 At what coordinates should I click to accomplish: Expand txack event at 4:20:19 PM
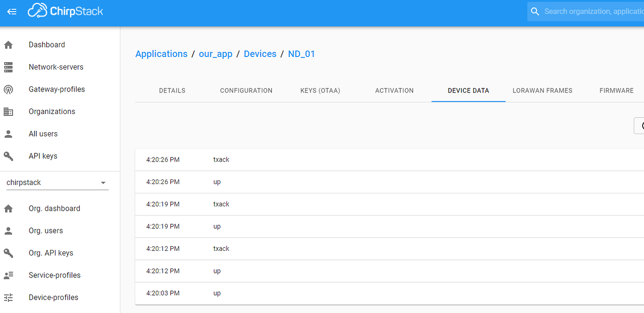point(390,204)
